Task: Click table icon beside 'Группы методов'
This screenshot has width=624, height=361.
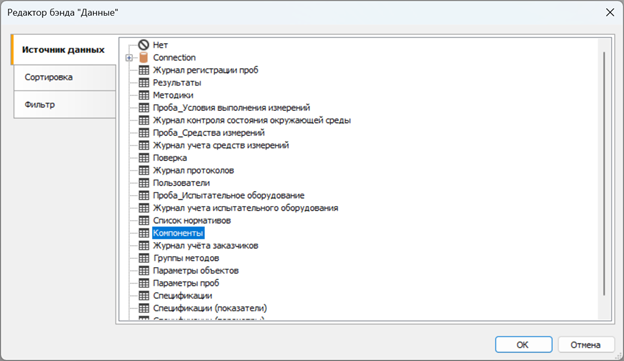Action: tap(144, 258)
